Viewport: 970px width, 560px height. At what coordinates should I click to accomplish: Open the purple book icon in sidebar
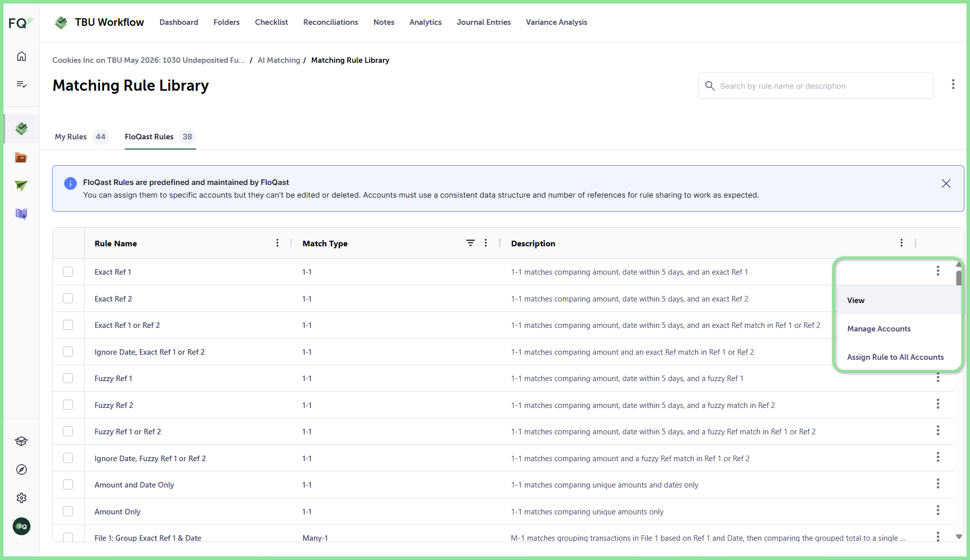click(x=21, y=214)
